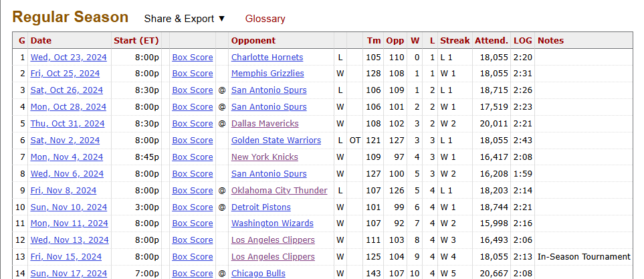Open Box Score for Golden State Warriors game
This screenshot has width=644, height=279.
click(x=193, y=141)
